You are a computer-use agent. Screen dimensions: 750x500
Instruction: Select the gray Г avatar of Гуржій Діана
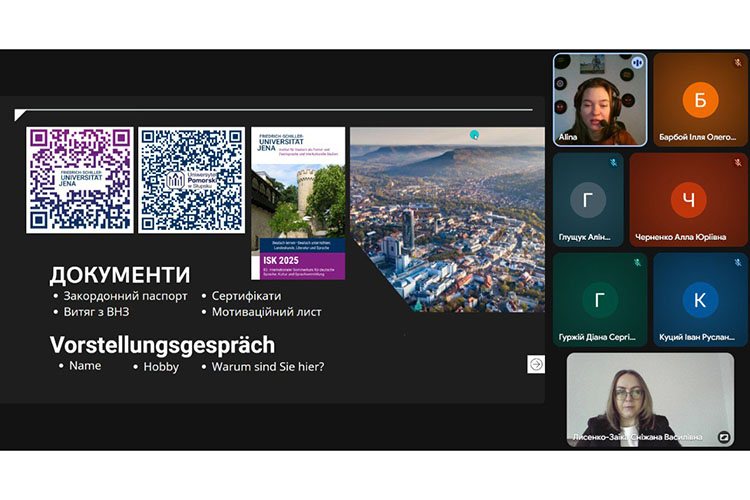[599, 300]
